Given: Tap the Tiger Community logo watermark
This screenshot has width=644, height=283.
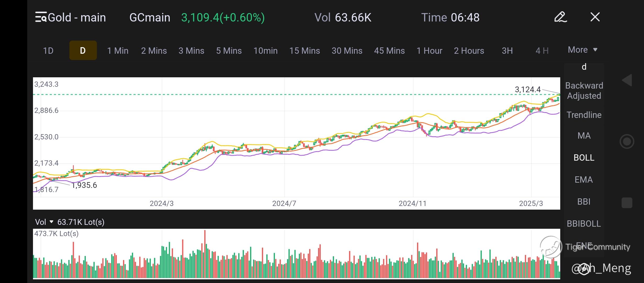Looking at the screenshot, I should [551, 247].
